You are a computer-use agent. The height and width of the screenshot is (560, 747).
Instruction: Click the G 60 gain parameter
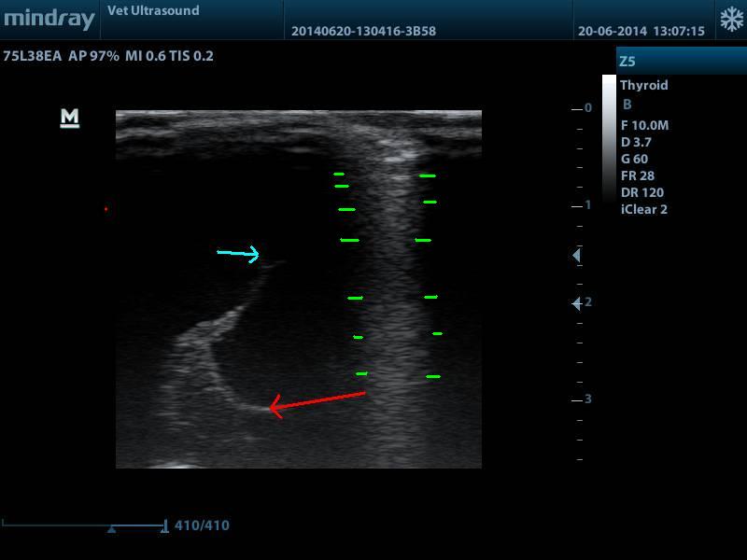634,159
